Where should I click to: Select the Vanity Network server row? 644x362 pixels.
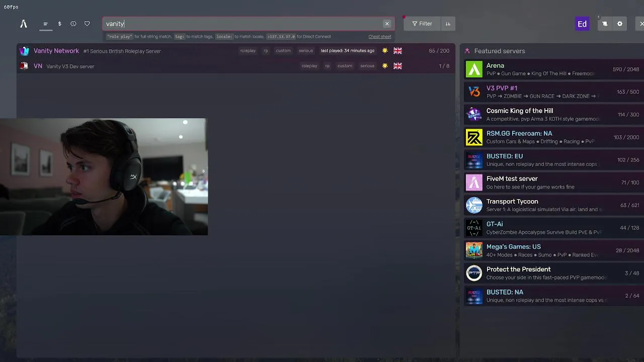pyautogui.click(x=235, y=51)
